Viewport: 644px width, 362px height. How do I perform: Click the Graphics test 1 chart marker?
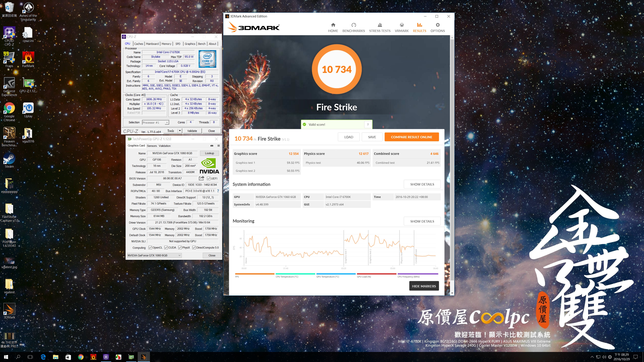345,256
